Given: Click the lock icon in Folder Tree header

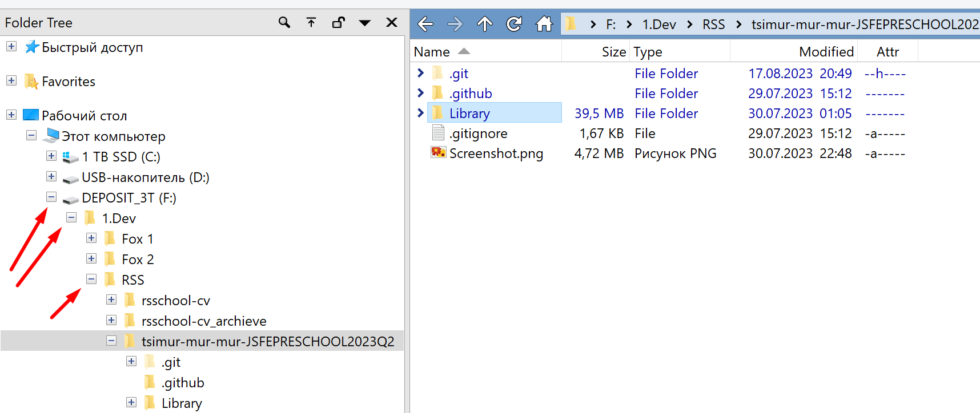Looking at the screenshot, I should point(338,23).
